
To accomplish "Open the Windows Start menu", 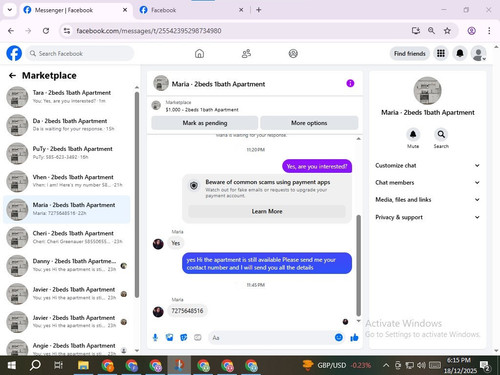I will (12, 365).
